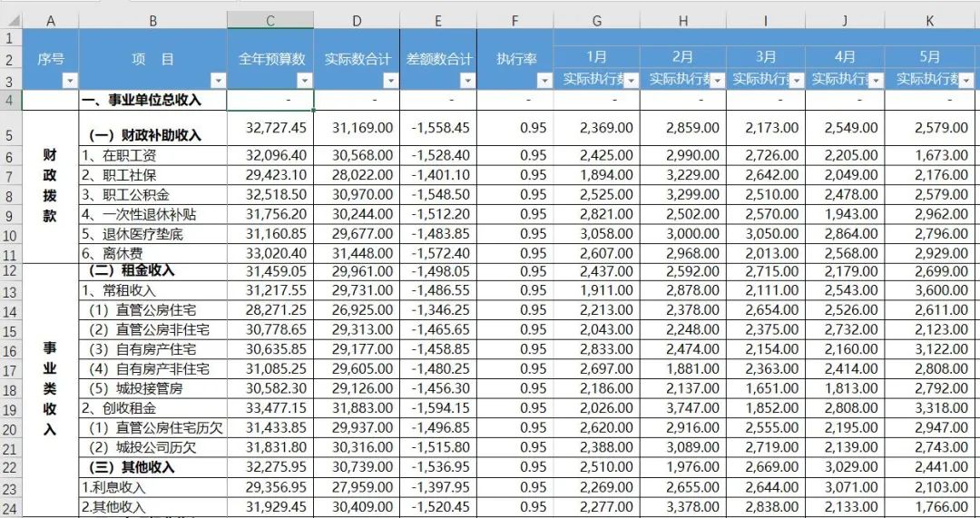Click cell (2)直管公房非住宅

coord(153,329)
